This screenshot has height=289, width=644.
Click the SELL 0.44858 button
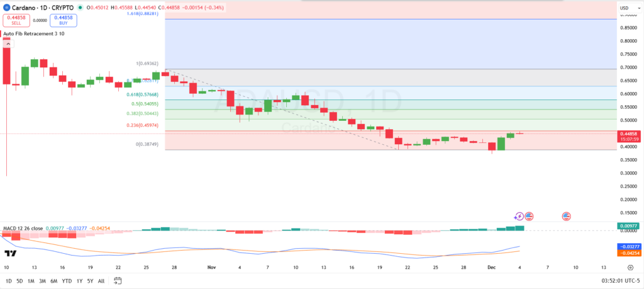(15, 20)
